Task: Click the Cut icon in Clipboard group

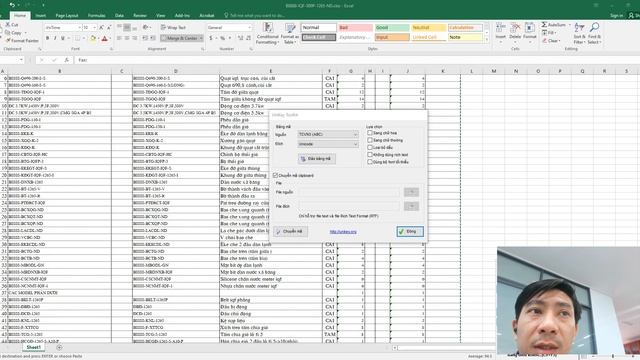Action: 9,25
